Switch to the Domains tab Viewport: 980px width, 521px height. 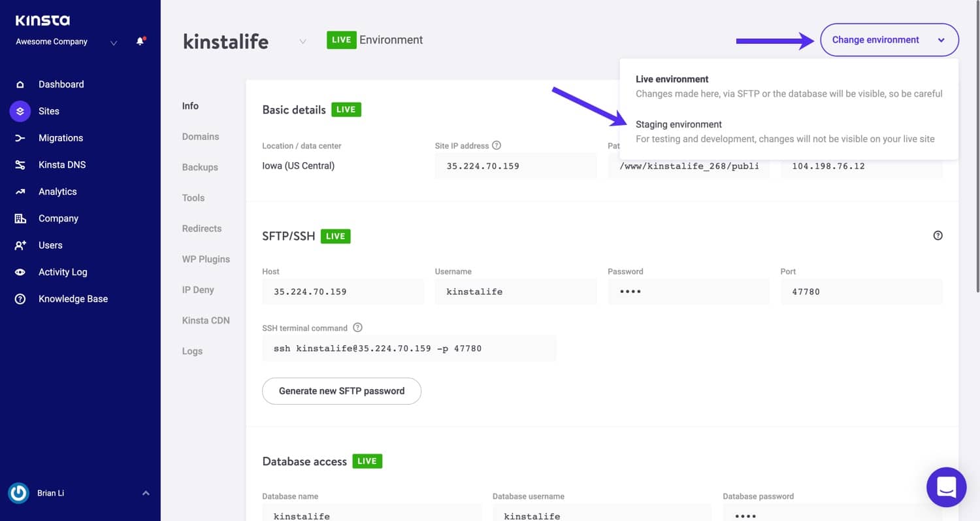click(x=201, y=137)
